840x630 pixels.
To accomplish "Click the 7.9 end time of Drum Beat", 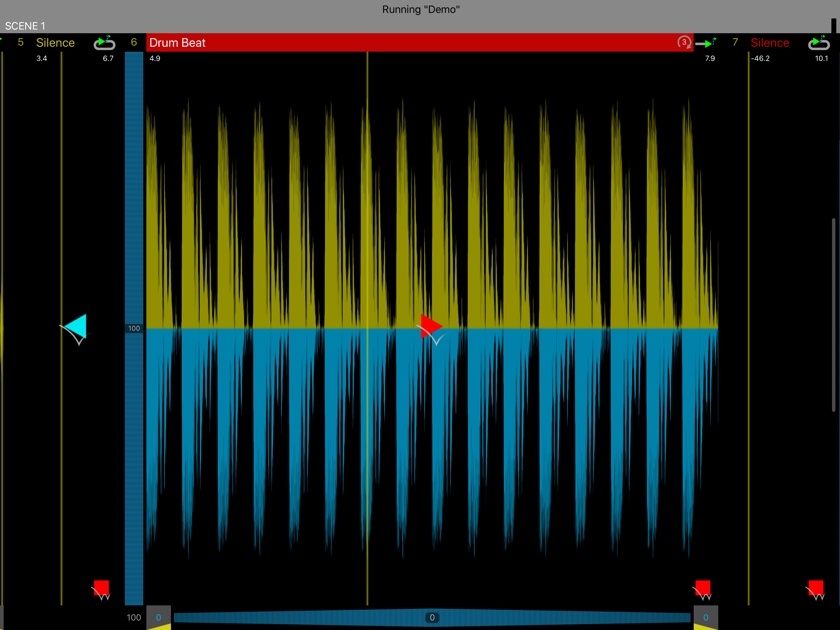I will tap(710, 58).
